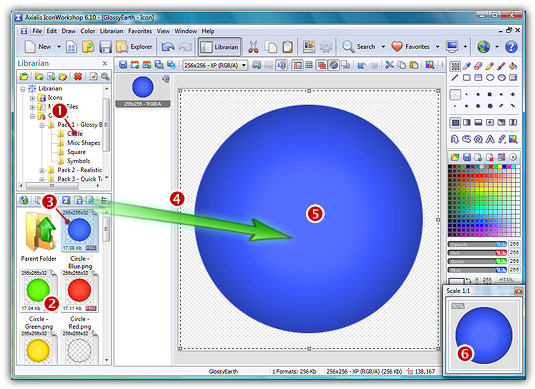Open the 256x256 - XP (RGB/A) format dropdown
This screenshot has height=389, width=535.
click(x=215, y=65)
